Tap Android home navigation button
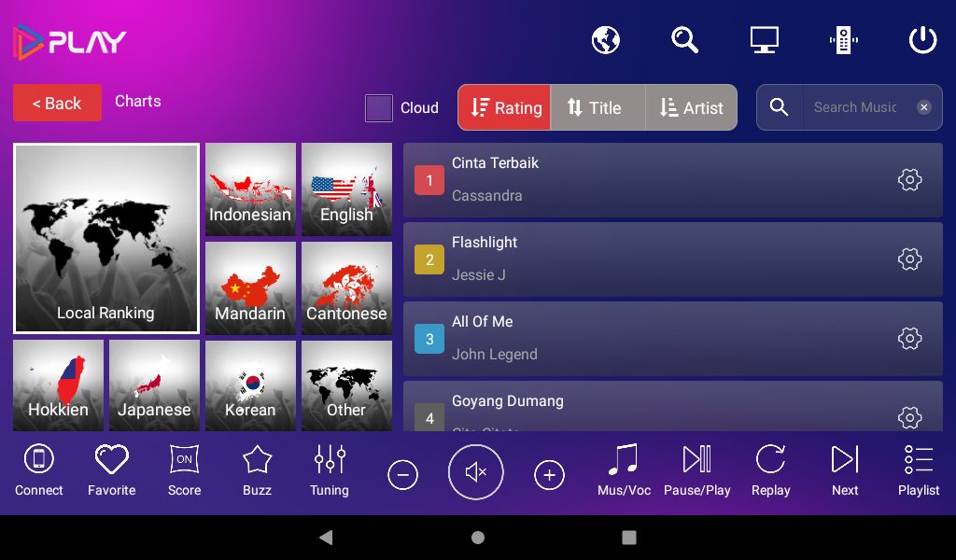Screen dimensions: 956x560 [x=478, y=538]
